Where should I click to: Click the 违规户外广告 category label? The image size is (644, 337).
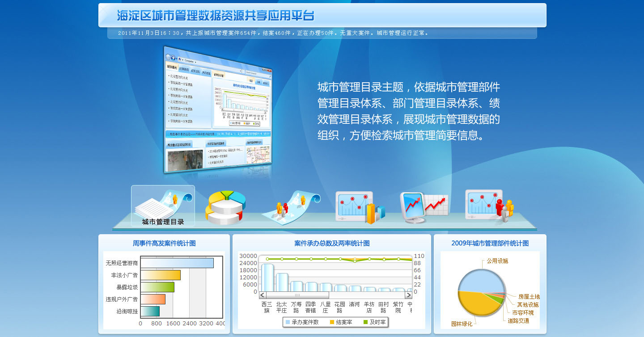pos(122,299)
